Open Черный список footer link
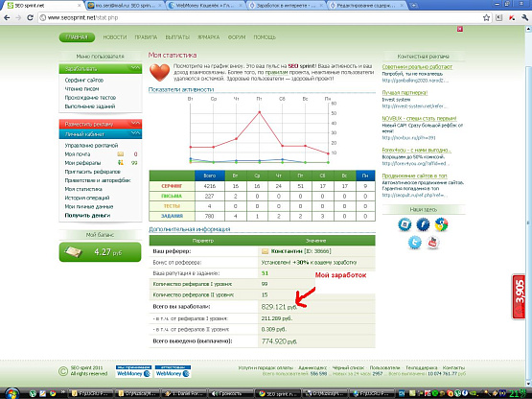 pos(348,367)
